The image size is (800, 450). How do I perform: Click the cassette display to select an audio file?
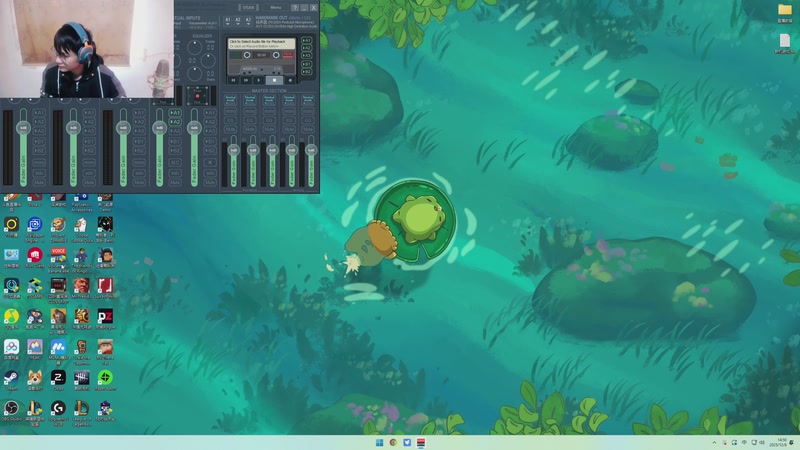tap(261, 44)
